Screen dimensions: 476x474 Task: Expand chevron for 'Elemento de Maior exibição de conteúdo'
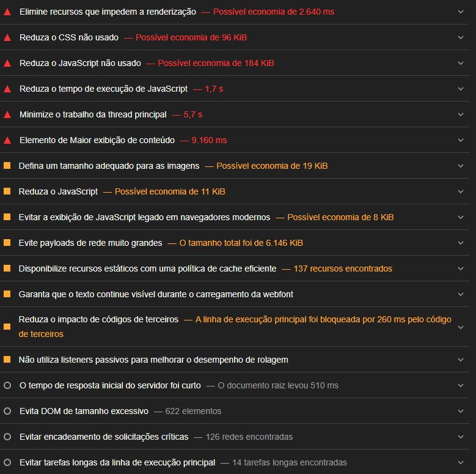click(x=461, y=140)
